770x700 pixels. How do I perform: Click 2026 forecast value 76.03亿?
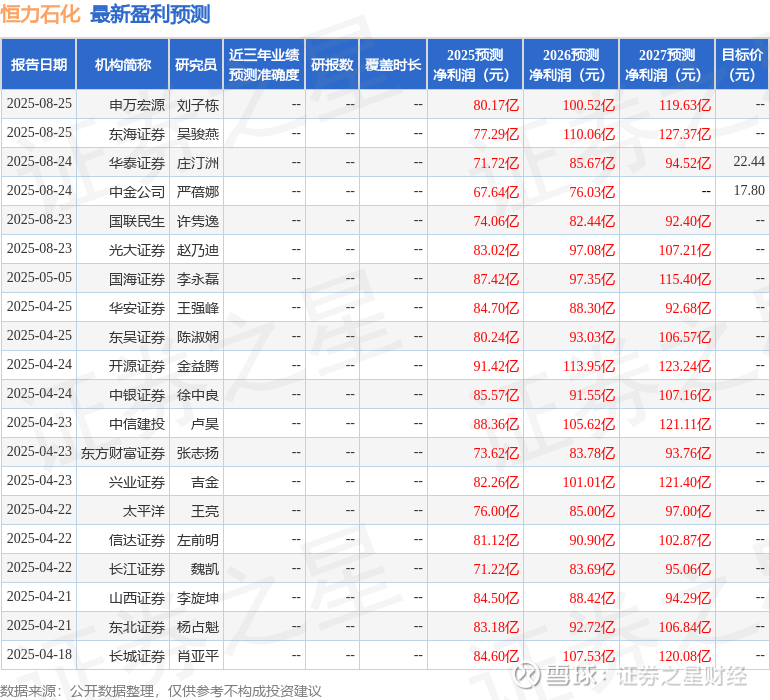click(592, 192)
